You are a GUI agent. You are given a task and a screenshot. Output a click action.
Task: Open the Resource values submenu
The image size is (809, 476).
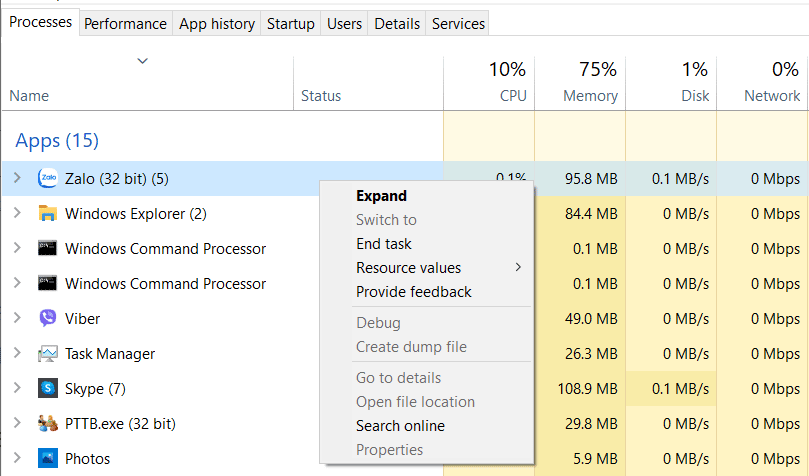point(408,268)
